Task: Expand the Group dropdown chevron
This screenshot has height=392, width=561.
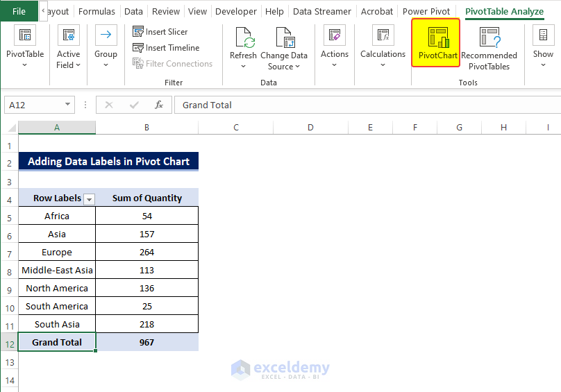Action: click(106, 65)
